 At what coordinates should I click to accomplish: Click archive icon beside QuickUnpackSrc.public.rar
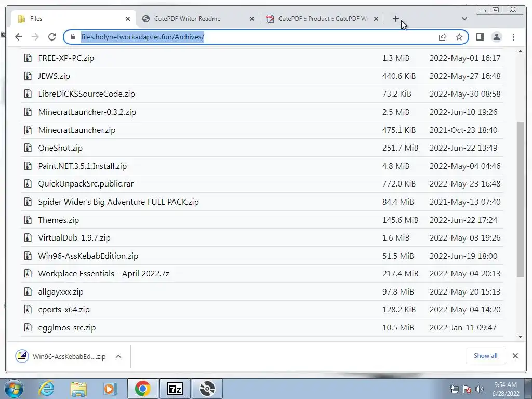click(28, 184)
